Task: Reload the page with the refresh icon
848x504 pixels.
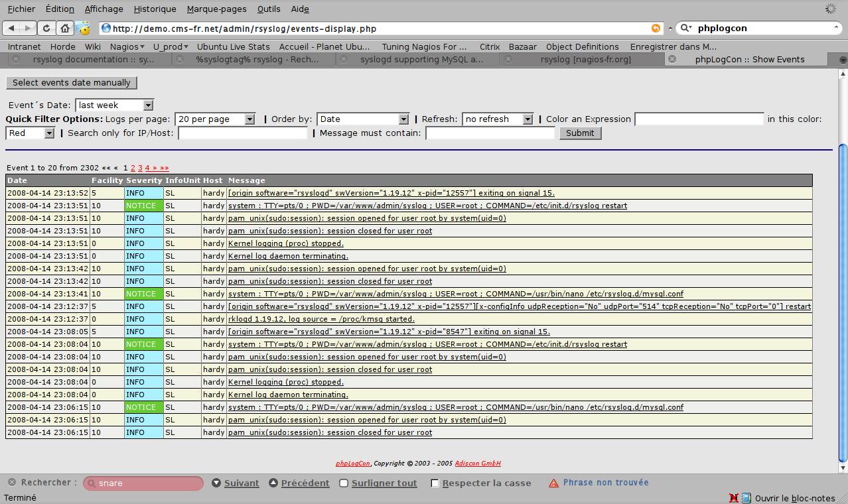Action: tap(46, 28)
